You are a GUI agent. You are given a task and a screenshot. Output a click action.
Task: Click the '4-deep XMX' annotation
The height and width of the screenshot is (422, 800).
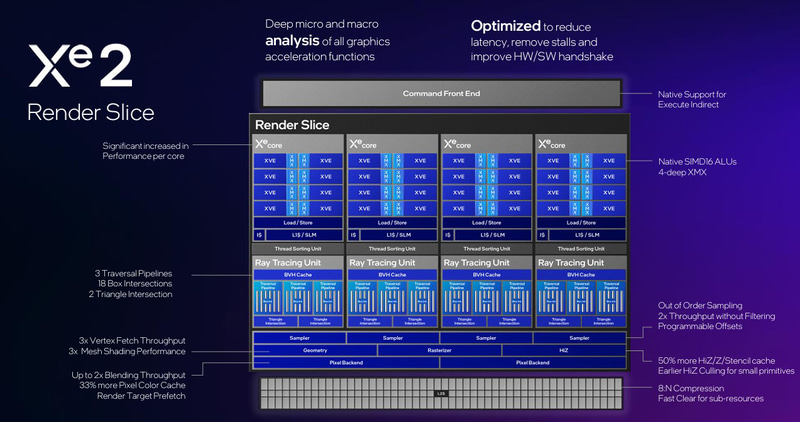pyautogui.click(x=682, y=172)
